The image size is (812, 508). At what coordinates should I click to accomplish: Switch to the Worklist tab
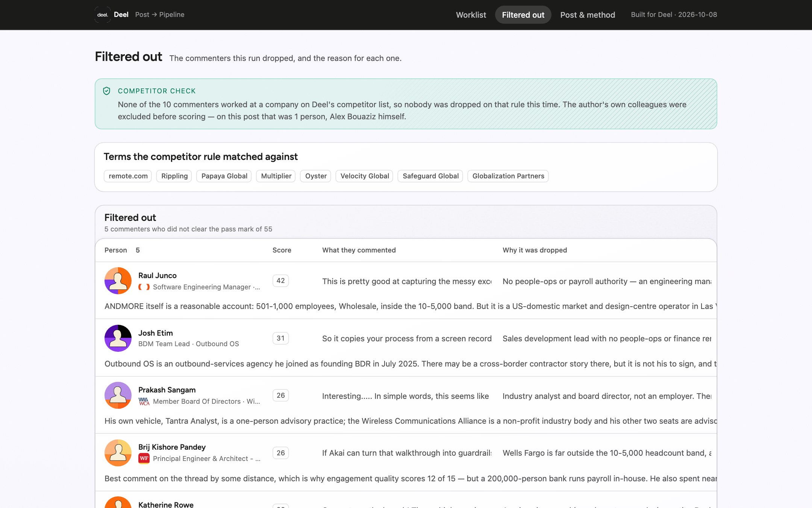471,15
